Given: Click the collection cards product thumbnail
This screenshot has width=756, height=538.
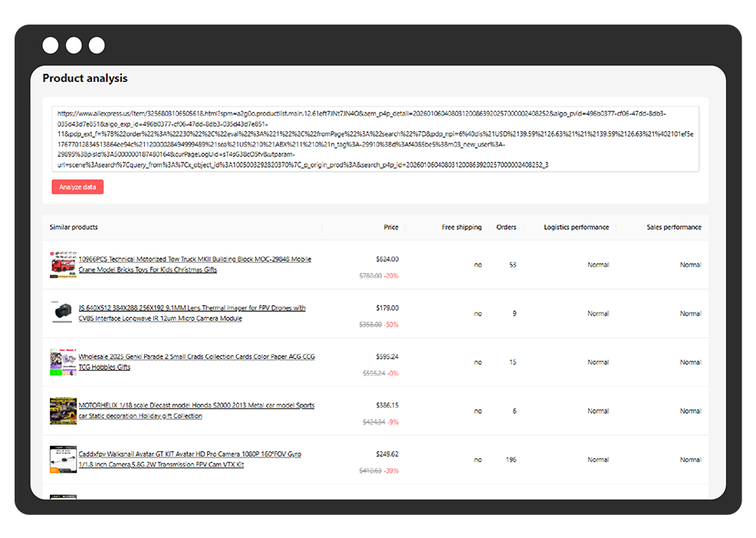Looking at the screenshot, I should (x=63, y=362).
